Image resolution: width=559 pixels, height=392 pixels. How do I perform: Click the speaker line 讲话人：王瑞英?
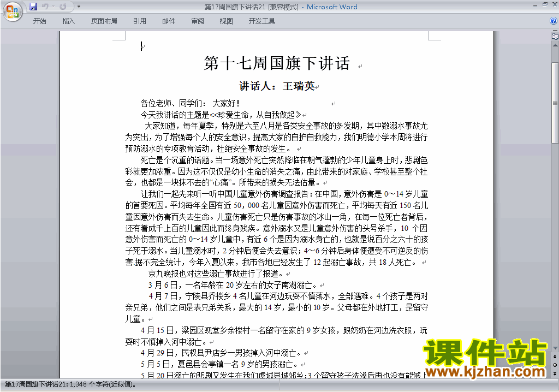tap(277, 86)
